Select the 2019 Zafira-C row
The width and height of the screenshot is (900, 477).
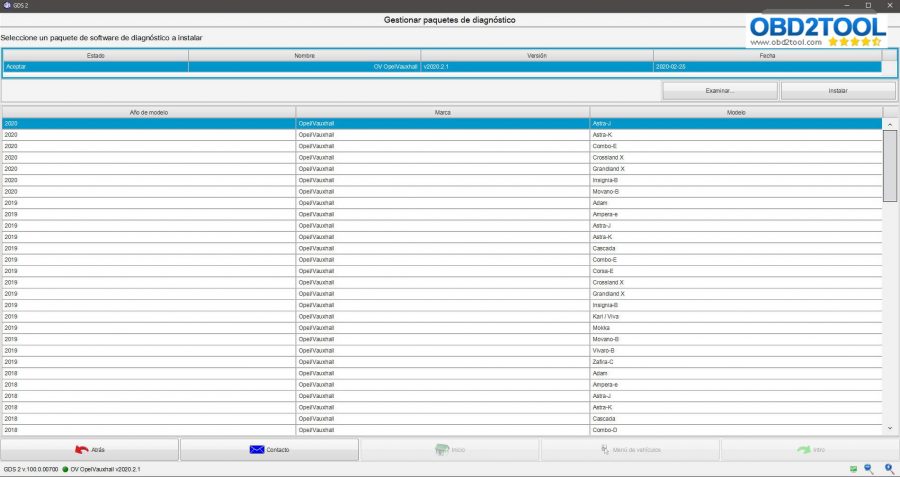tap(442, 362)
